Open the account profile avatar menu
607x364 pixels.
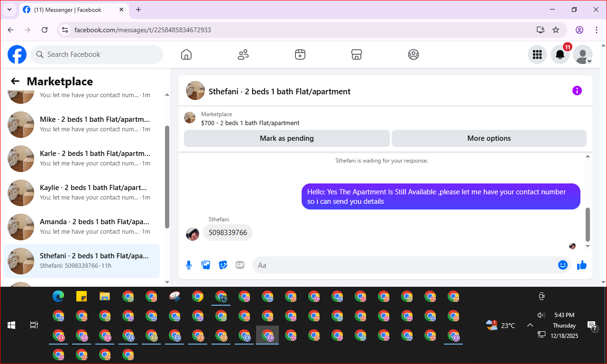[x=583, y=55]
